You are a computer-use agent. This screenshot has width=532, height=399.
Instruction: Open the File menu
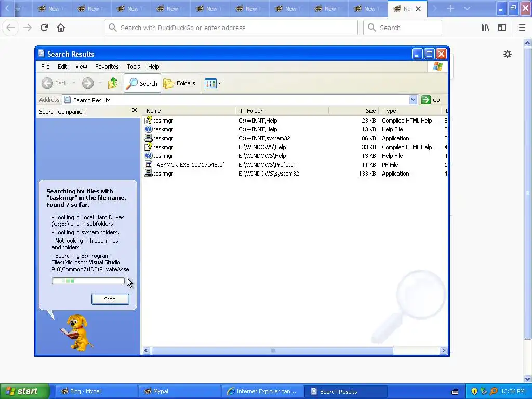coord(45,66)
